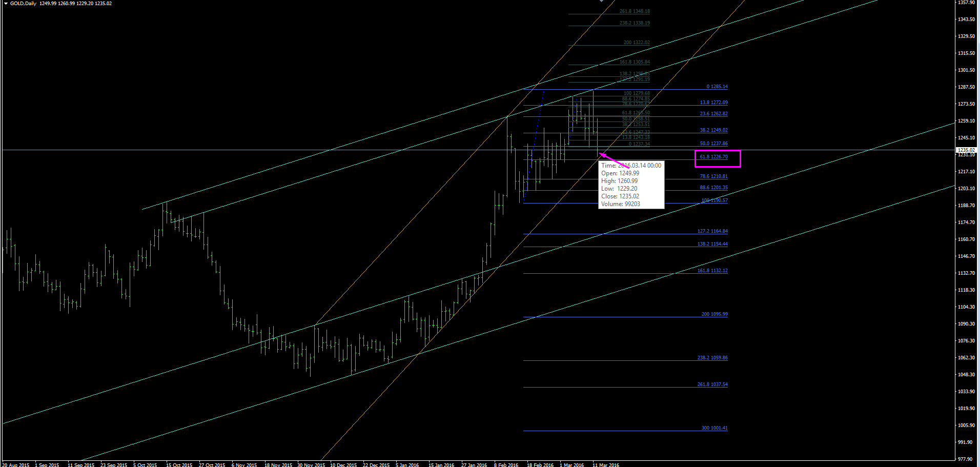Image resolution: width=980 pixels, height=467 pixels.
Task: Click the Volume: 99203 tooltip line
Action: click(621, 204)
